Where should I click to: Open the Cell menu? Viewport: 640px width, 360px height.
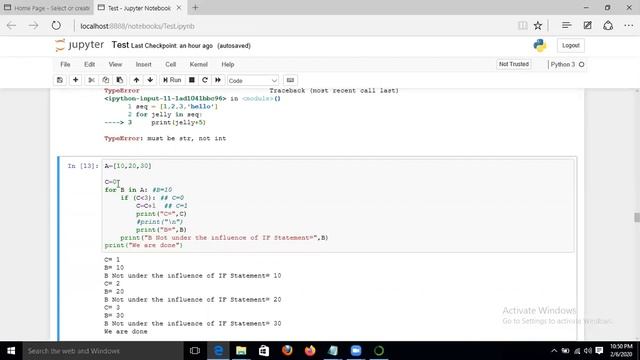tap(171, 64)
